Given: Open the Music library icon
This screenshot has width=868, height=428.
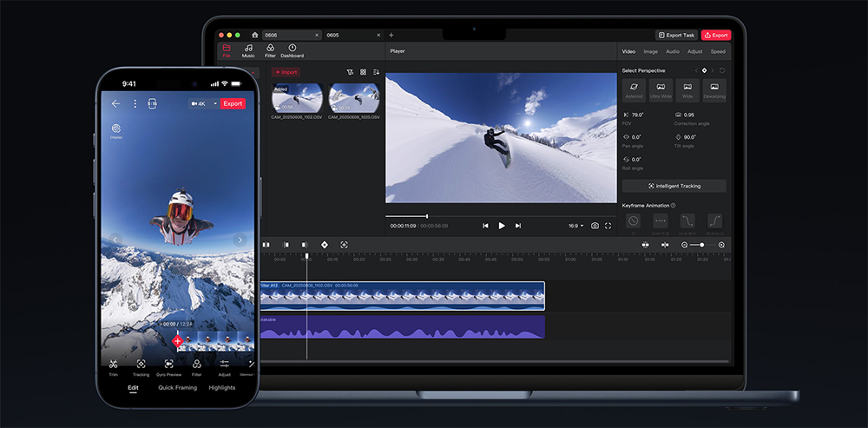Looking at the screenshot, I should (248, 49).
